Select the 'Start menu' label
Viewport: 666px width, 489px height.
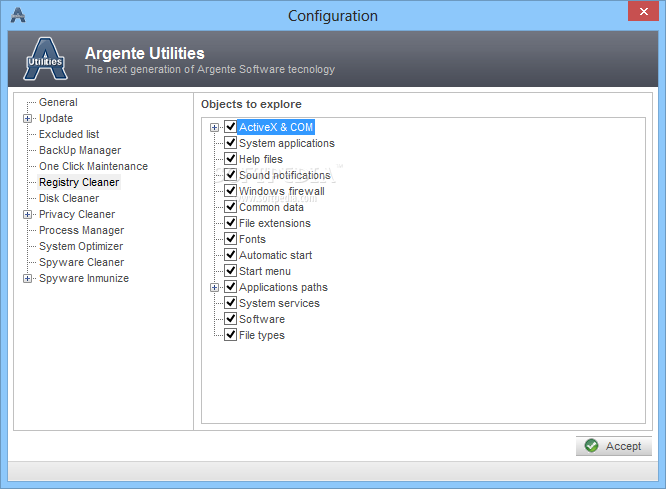click(x=265, y=271)
